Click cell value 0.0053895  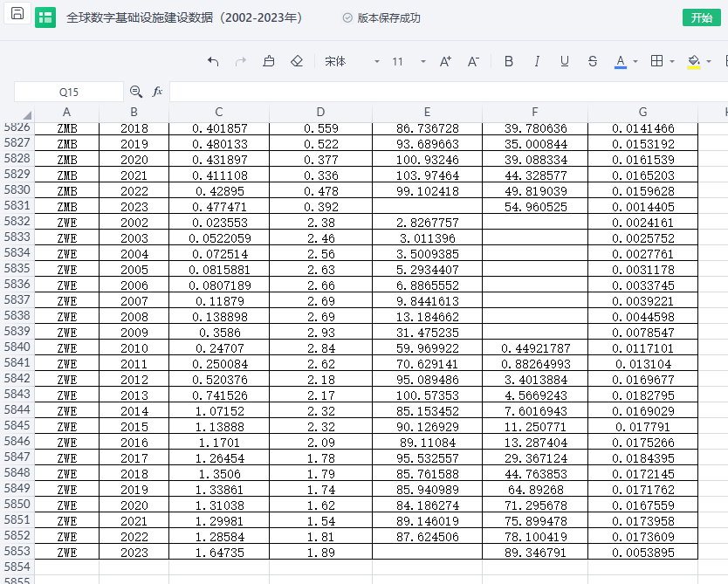click(643, 553)
